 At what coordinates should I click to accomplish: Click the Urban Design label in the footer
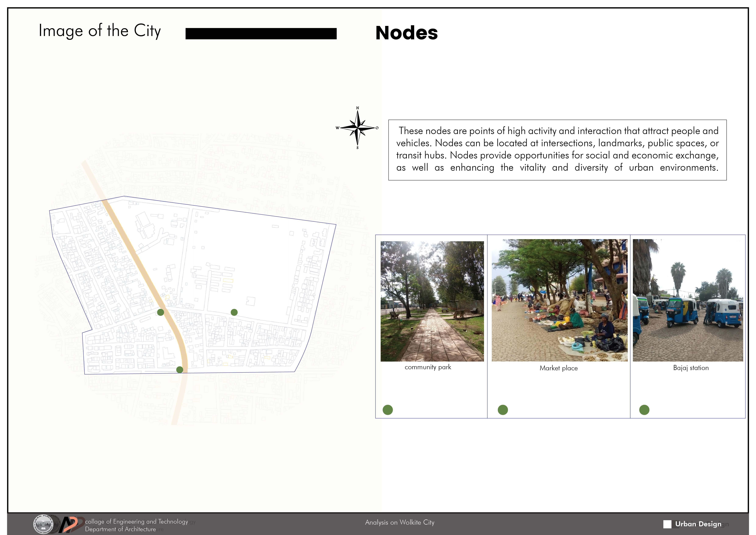pyautogui.click(x=698, y=524)
